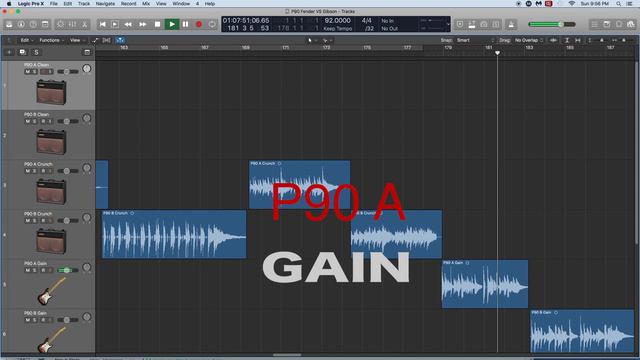Click P90 B Crunch pan knob
This screenshot has height=360, width=640.
click(x=87, y=218)
